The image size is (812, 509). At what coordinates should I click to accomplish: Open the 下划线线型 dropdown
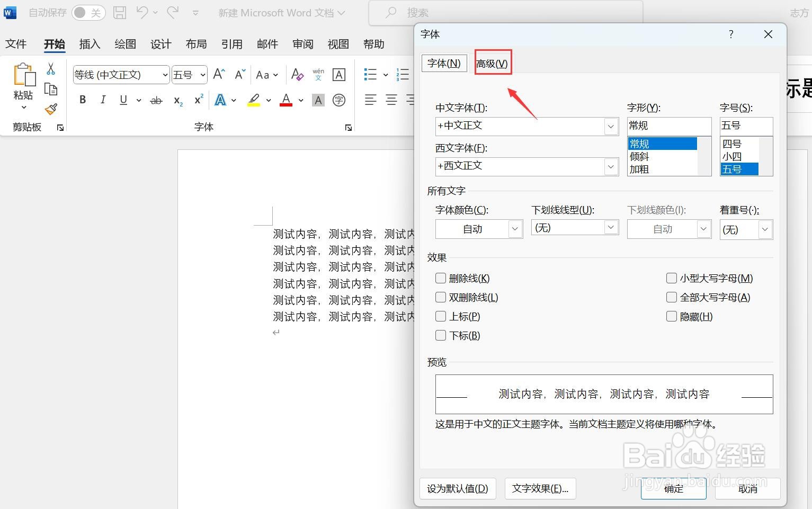(610, 227)
